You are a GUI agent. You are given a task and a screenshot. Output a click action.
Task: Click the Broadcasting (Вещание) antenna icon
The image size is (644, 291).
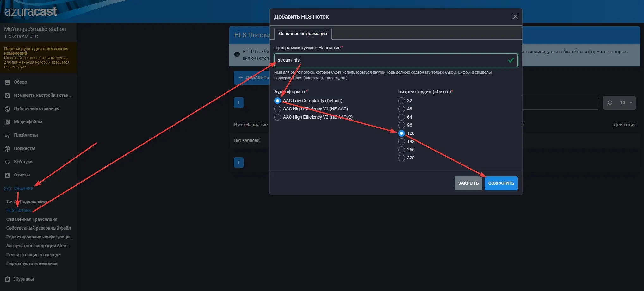pos(7,189)
